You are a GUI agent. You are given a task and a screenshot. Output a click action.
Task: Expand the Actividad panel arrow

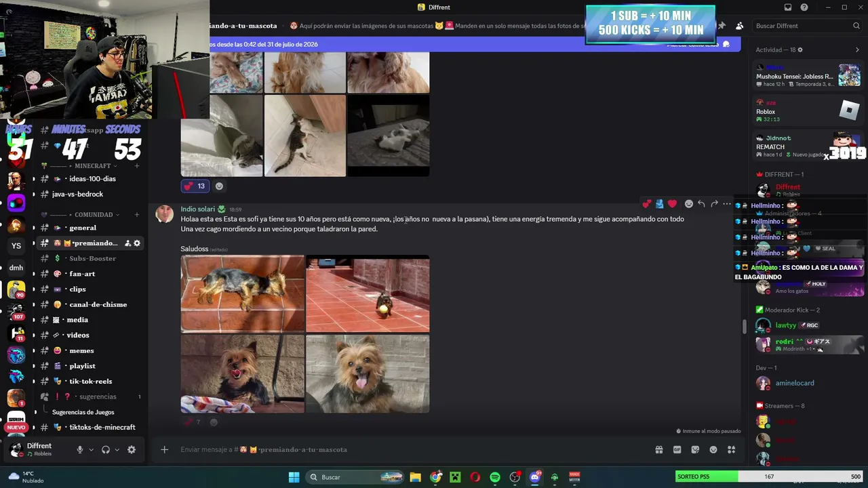click(x=857, y=49)
